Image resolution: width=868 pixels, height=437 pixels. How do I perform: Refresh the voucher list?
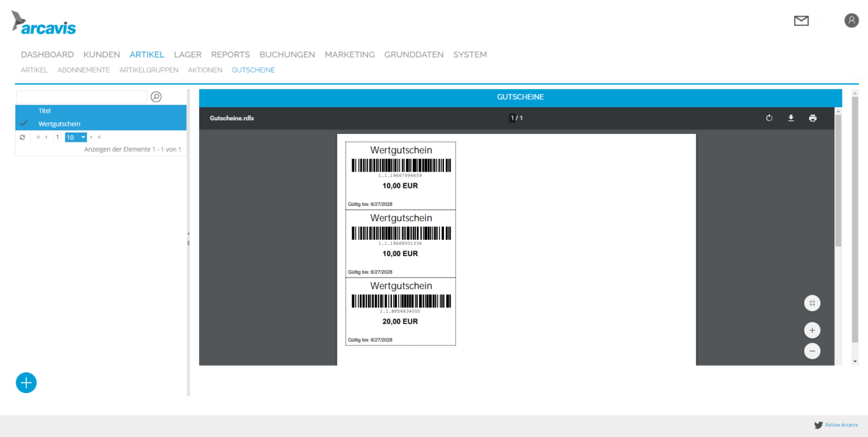[x=22, y=137]
